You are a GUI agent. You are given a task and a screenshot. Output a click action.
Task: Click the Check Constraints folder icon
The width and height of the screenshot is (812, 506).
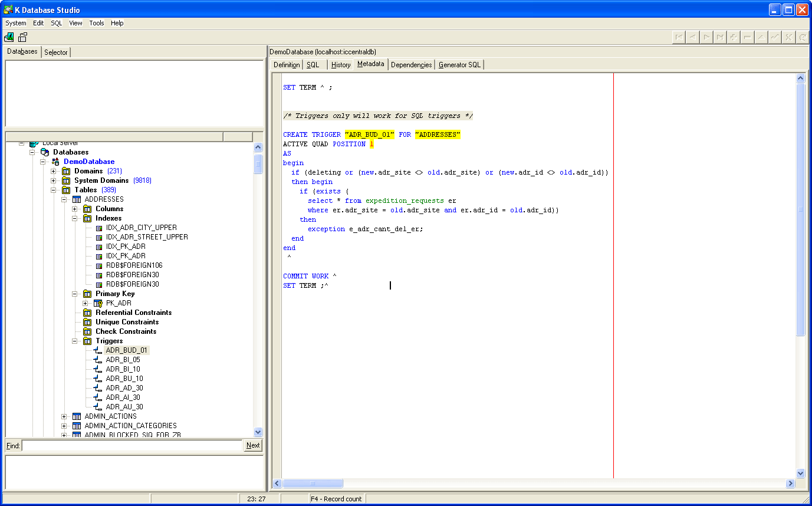coord(87,331)
